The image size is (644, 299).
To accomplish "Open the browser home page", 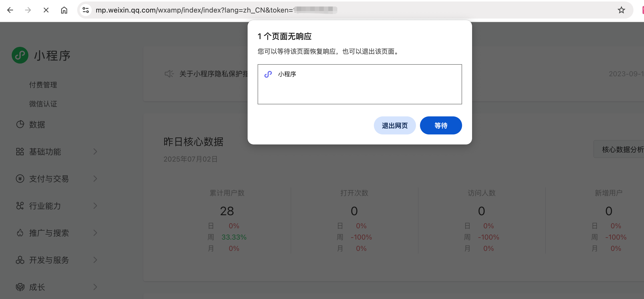I will pos(64,10).
